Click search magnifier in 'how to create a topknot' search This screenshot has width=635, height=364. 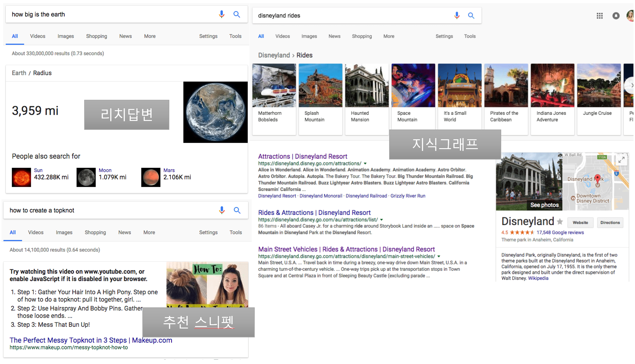[237, 210]
